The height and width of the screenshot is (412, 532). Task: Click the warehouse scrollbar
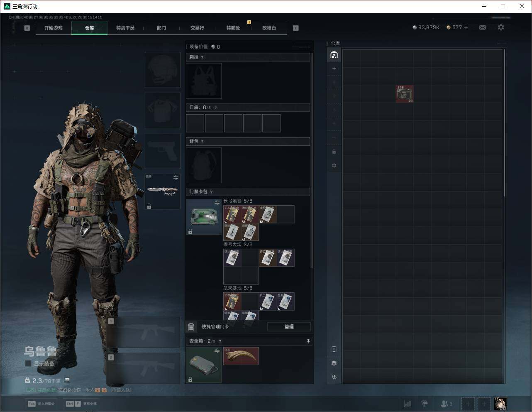(x=504, y=123)
